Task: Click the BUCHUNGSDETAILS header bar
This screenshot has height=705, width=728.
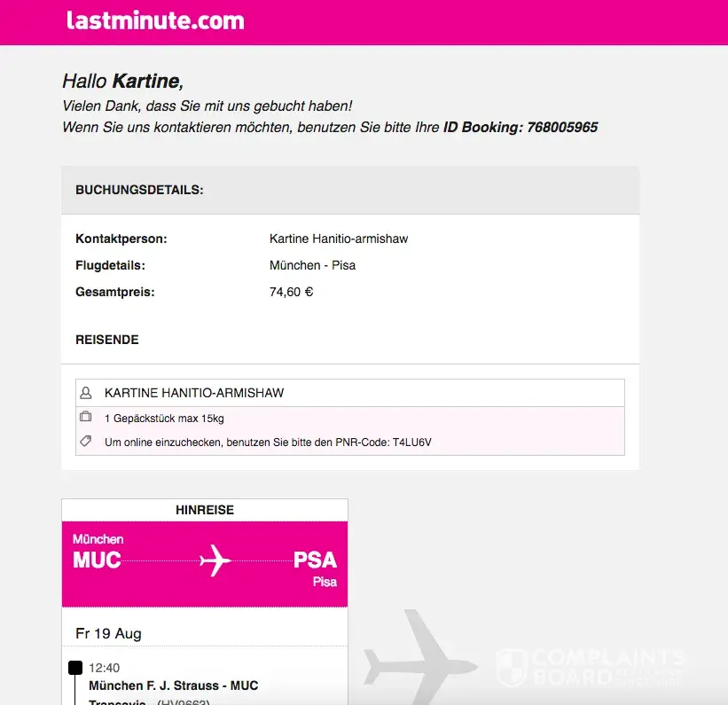Action: 349,190
